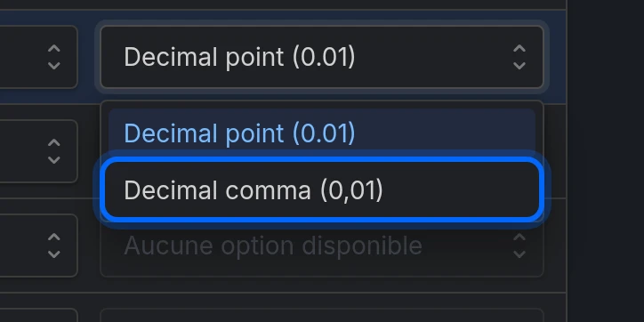Click chevron icon of Aucune option disponible field
The image size is (644, 322).
click(x=519, y=246)
